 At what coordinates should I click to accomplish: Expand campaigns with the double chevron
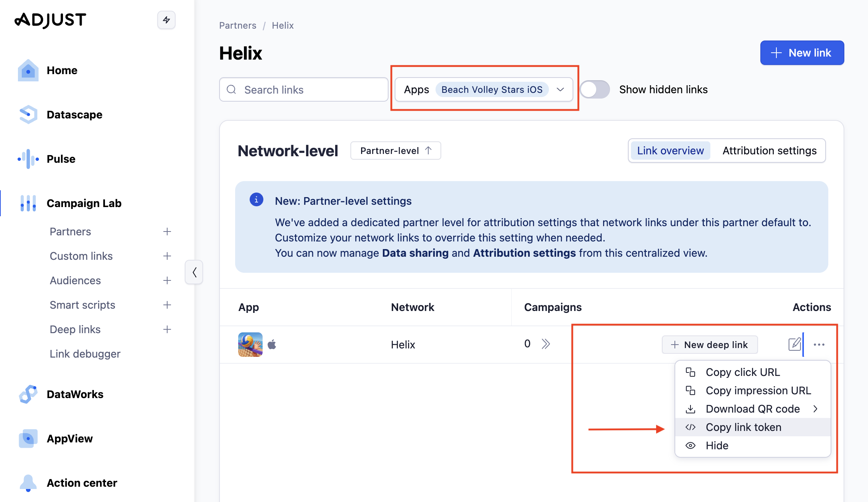click(546, 344)
